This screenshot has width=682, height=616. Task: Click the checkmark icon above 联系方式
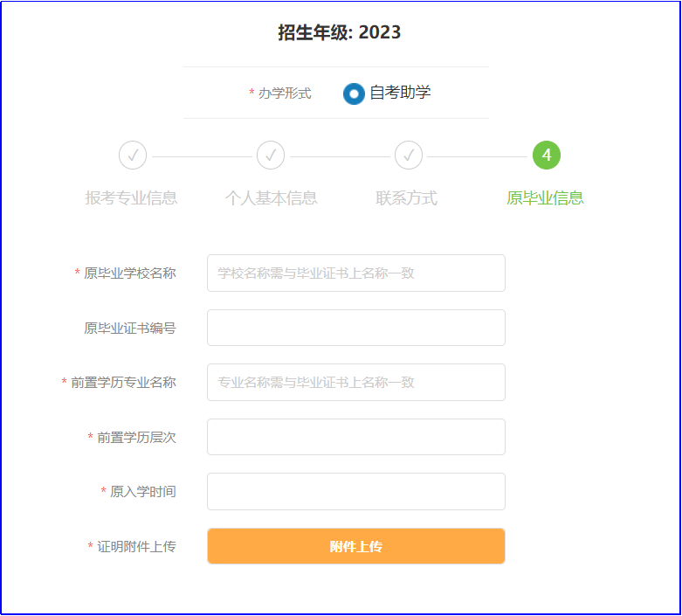pos(409,156)
